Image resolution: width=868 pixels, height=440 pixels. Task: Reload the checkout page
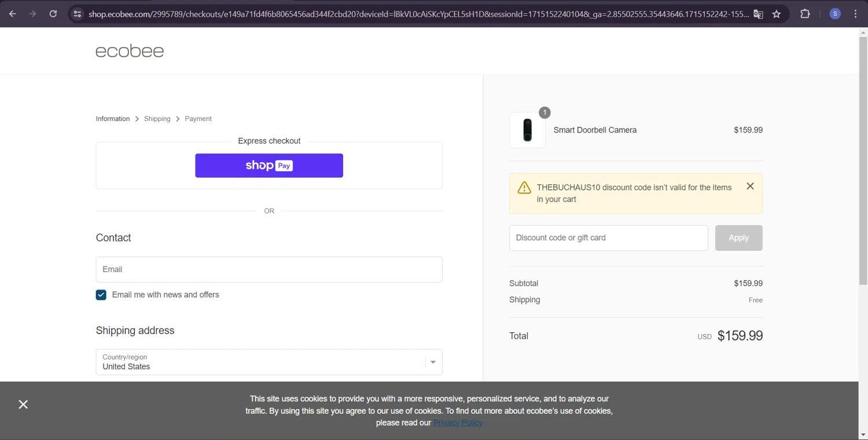(53, 14)
